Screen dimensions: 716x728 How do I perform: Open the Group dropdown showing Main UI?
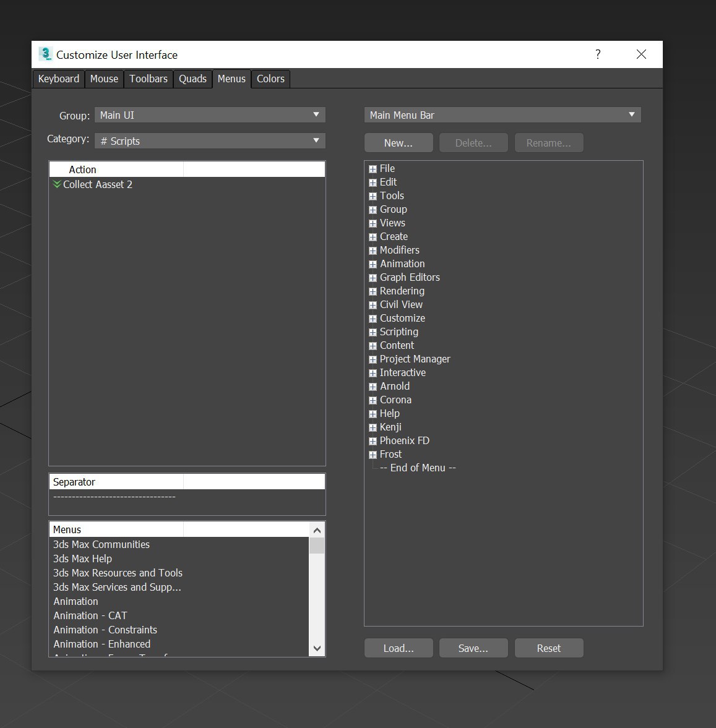click(x=210, y=115)
